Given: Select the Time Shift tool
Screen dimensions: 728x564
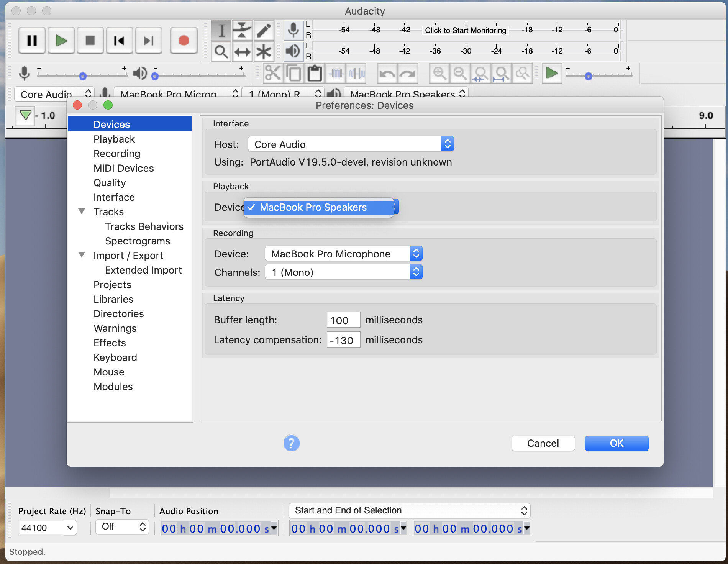Looking at the screenshot, I should [x=242, y=52].
